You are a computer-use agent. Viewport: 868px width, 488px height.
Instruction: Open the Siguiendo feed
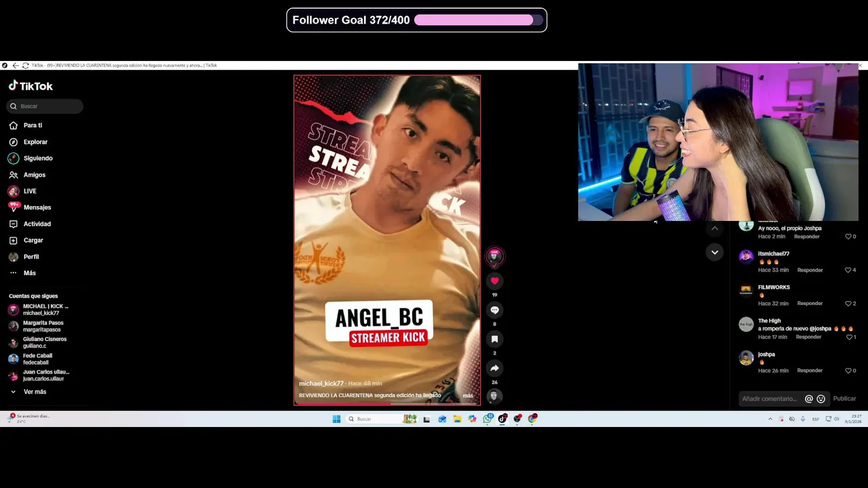click(x=31, y=158)
